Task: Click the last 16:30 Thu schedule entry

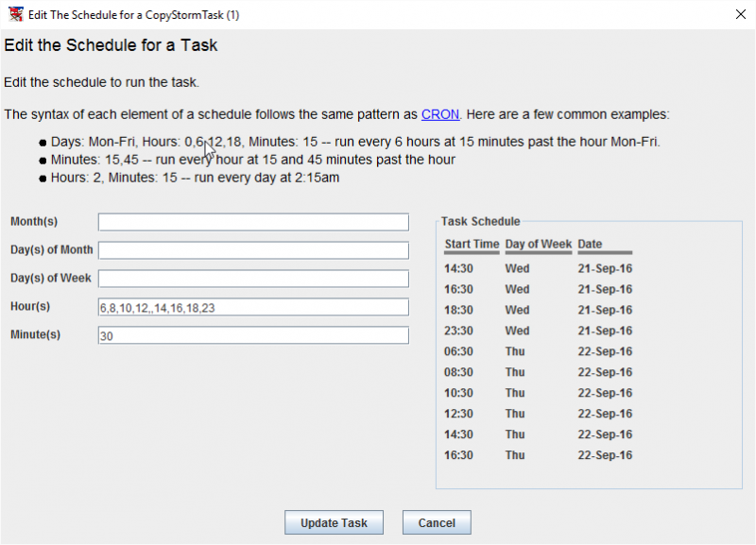Action: pos(538,455)
